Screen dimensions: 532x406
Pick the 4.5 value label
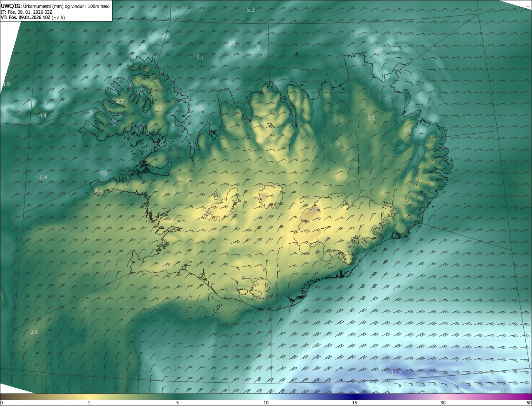click(6, 84)
